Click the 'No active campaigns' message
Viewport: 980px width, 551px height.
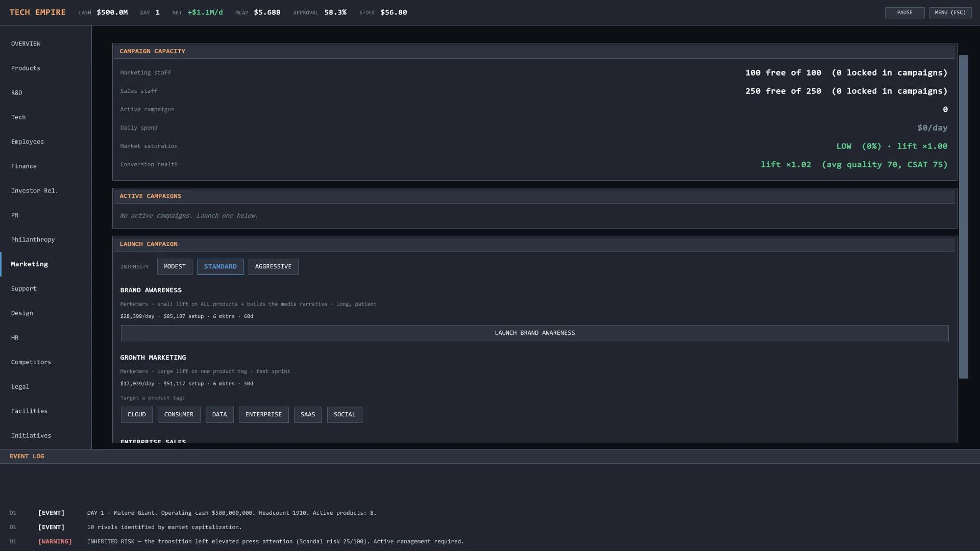(189, 216)
